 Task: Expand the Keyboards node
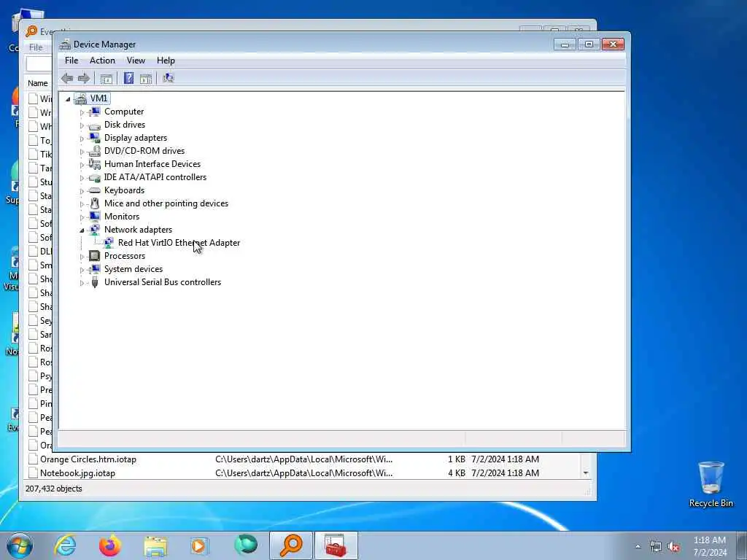[x=82, y=191]
